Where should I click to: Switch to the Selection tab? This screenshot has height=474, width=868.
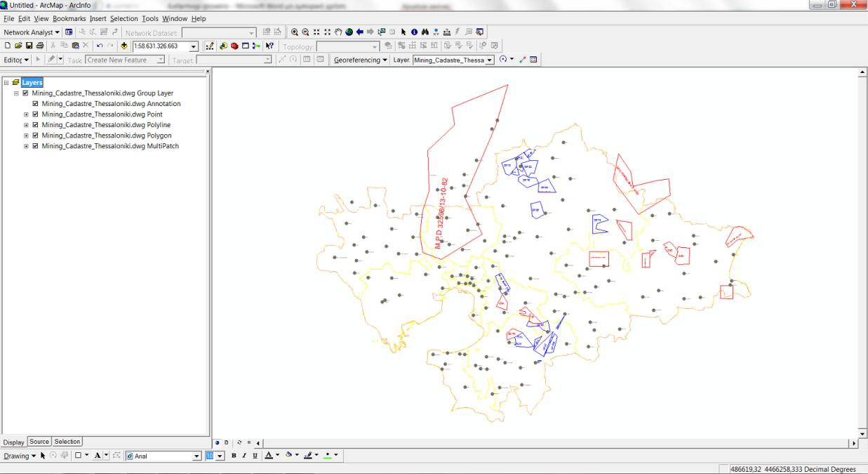[x=67, y=442]
